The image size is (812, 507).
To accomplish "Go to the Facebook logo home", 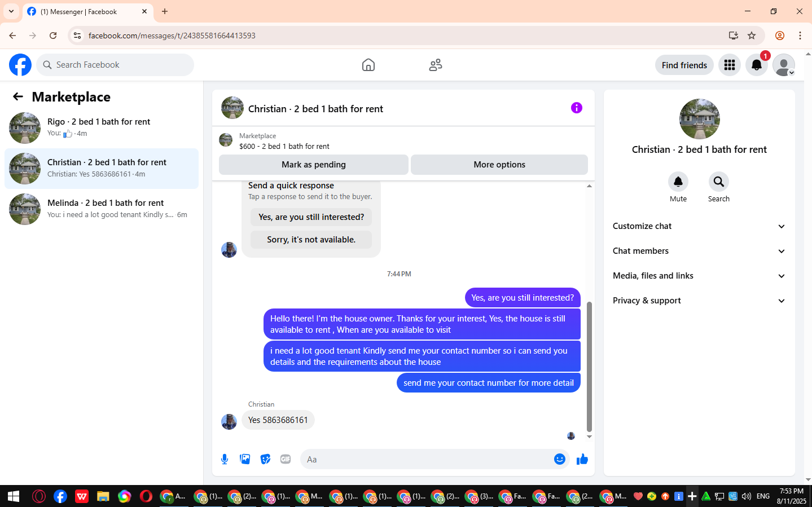I will point(20,65).
